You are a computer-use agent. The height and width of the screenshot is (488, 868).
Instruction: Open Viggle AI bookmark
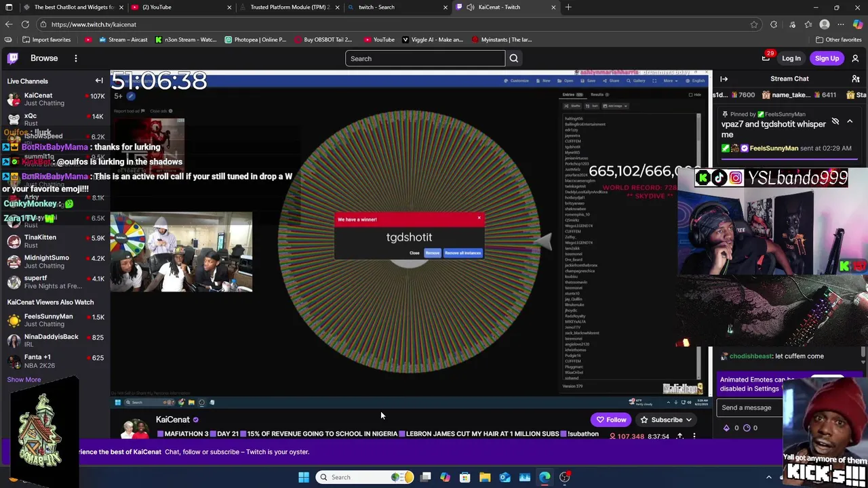pos(433,39)
